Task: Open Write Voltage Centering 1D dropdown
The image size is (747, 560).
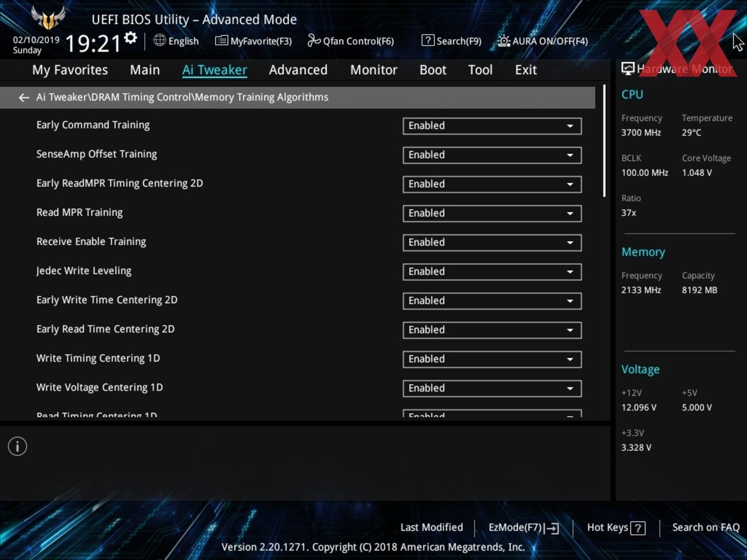Action: [492, 388]
